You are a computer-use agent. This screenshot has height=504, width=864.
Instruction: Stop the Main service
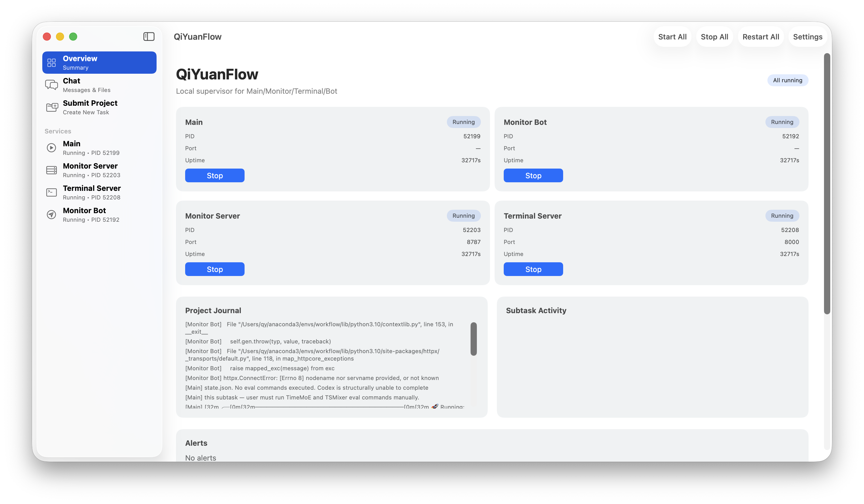(x=215, y=175)
